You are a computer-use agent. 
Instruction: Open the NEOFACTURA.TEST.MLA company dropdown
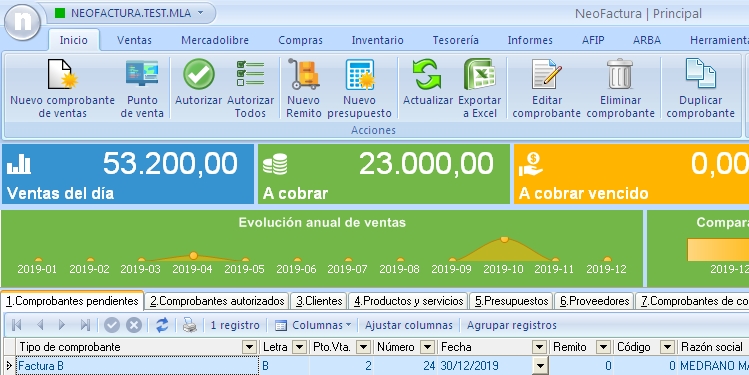(x=200, y=13)
